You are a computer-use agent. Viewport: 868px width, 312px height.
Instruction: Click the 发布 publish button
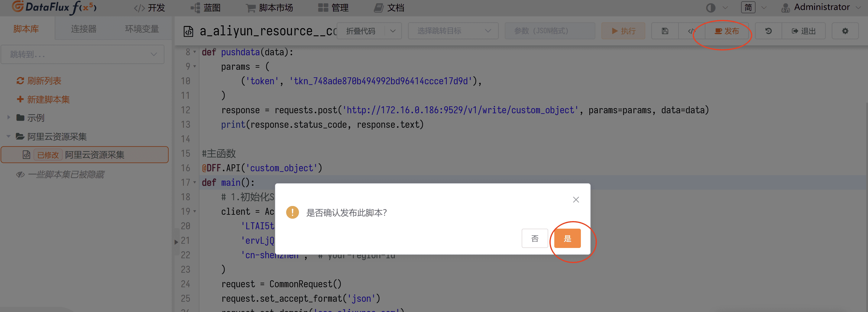[x=727, y=31]
